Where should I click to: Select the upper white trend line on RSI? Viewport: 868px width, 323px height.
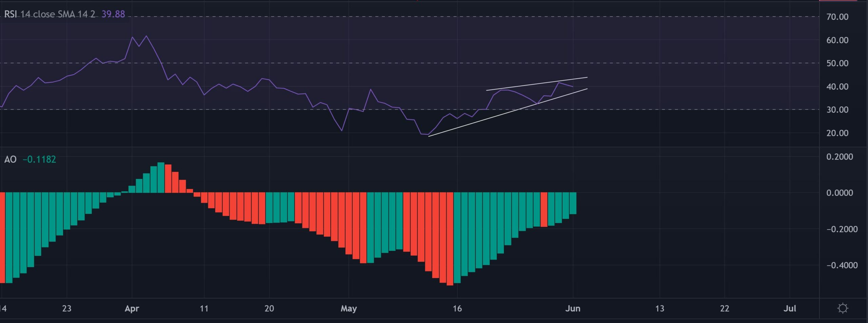coord(536,84)
